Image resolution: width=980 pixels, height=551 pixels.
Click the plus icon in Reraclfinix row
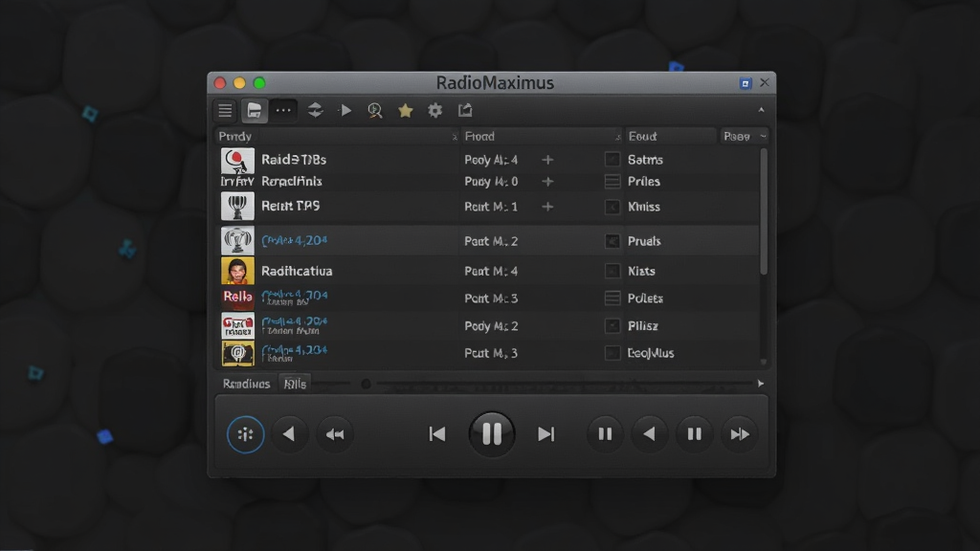(x=547, y=182)
